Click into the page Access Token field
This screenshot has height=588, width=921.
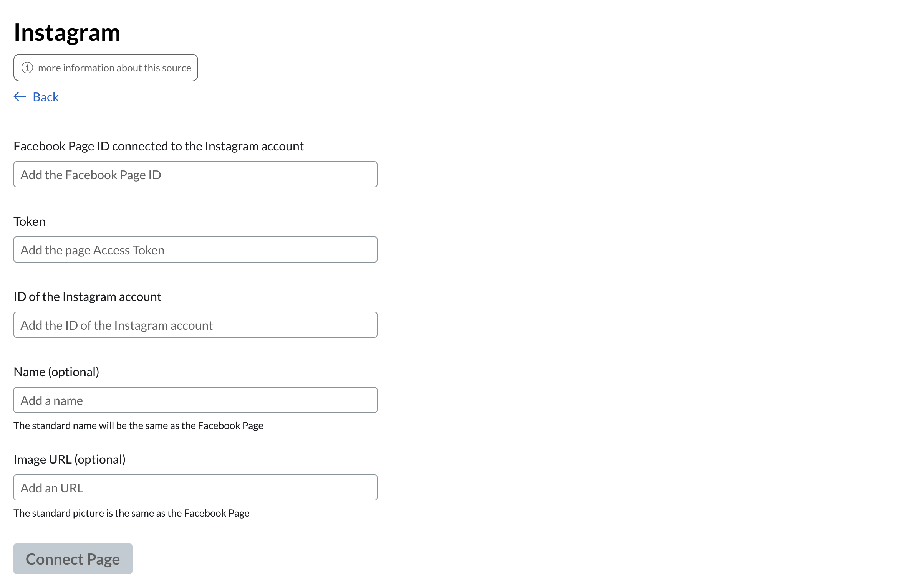click(195, 250)
